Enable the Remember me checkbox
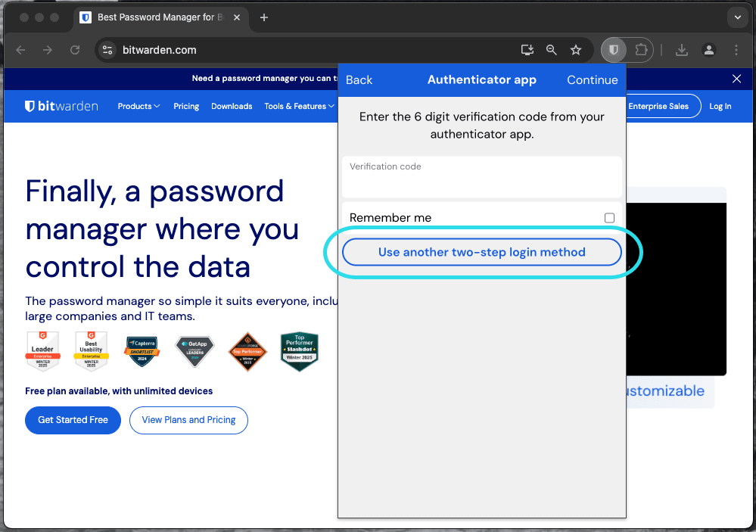This screenshot has width=756, height=532. coord(609,217)
